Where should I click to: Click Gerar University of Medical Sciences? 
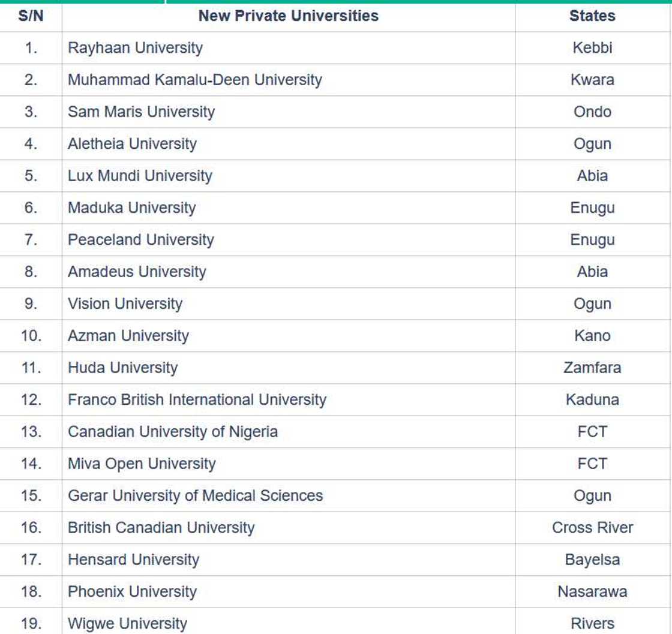pyautogui.click(x=195, y=495)
